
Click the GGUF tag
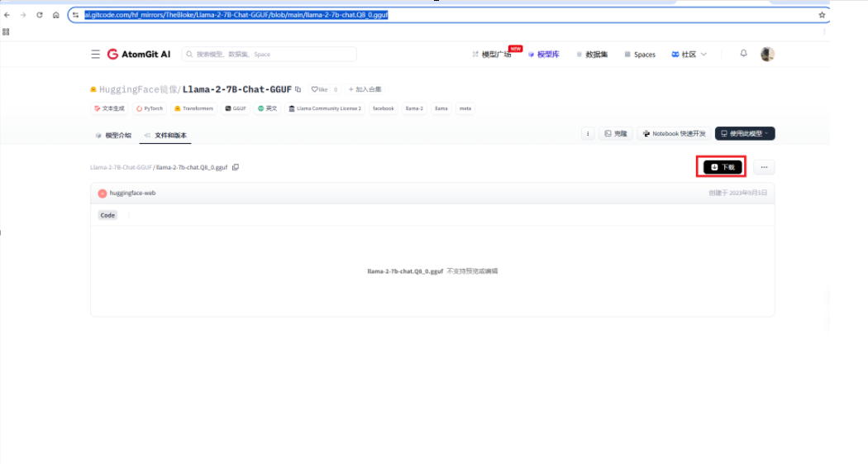pyautogui.click(x=236, y=108)
